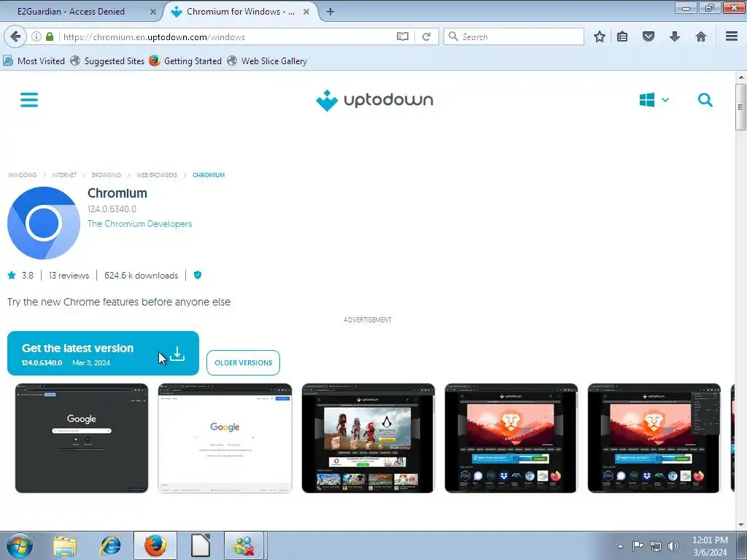This screenshot has width=747, height=560.
Task: Open the Uptodown site search icon
Action: click(705, 100)
